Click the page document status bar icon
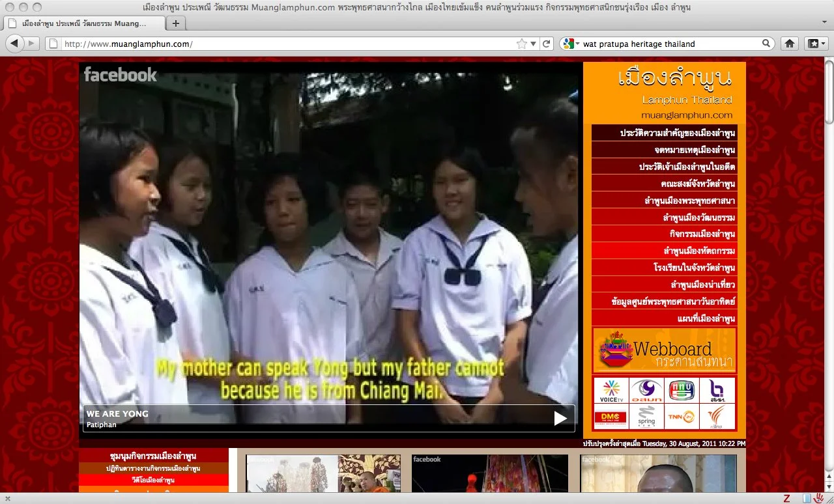This screenshot has width=834, height=504. [x=807, y=498]
